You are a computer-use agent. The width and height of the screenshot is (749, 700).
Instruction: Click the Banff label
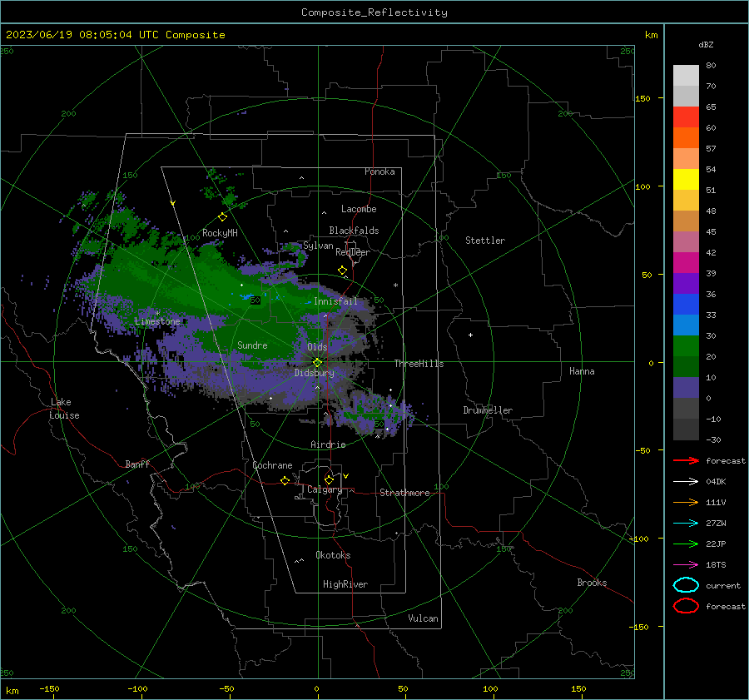(x=137, y=464)
